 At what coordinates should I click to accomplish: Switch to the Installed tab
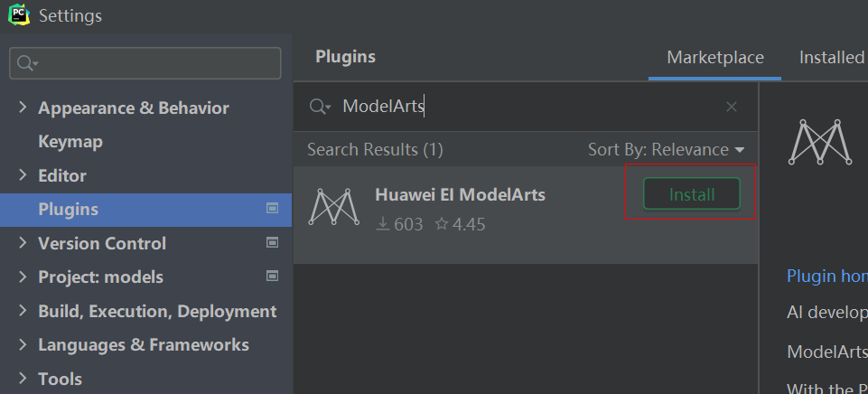832,57
